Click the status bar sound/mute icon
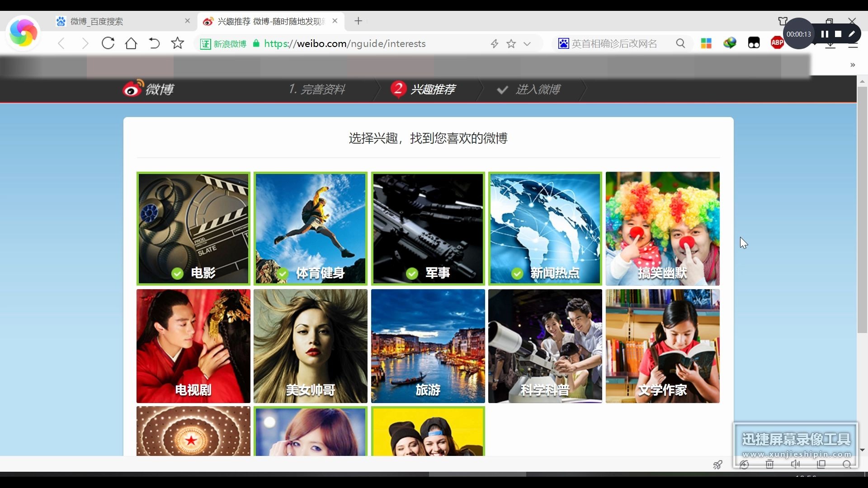The width and height of the screenshot is (868, 488). click(796, 464)
